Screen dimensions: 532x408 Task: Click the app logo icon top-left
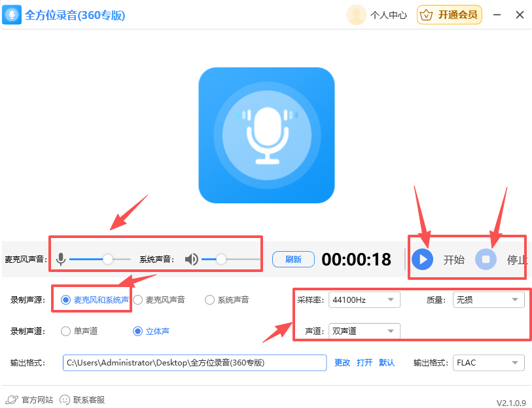[12, 14]
